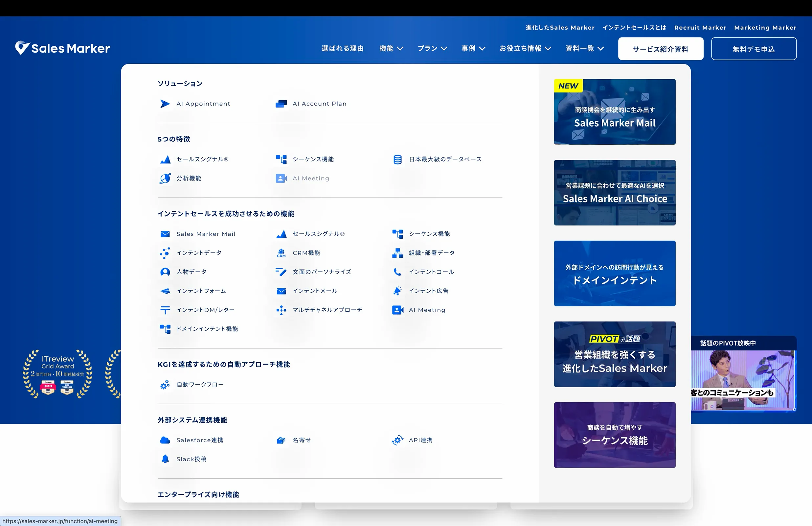The height and width of the screenshot is (526, 812).
Task: Click the ソリューション section heading
Action: pos(180,84)
